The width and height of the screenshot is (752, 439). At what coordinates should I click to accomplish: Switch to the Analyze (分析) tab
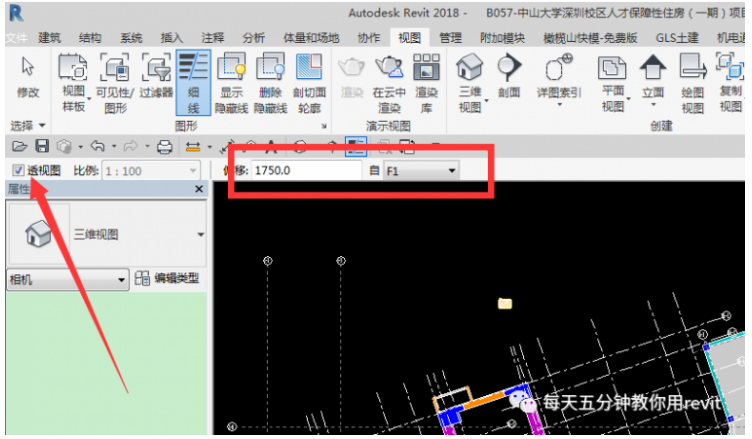coord(253,37)
